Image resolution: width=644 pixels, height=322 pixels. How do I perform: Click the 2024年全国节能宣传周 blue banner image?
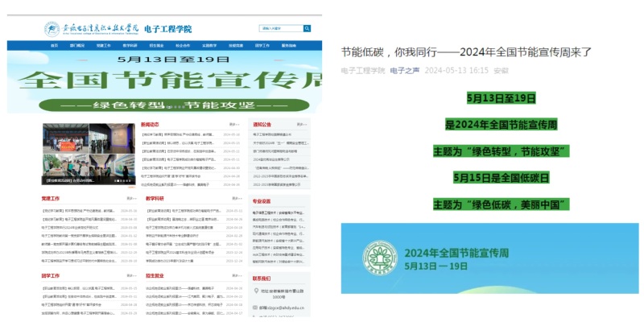490,258
